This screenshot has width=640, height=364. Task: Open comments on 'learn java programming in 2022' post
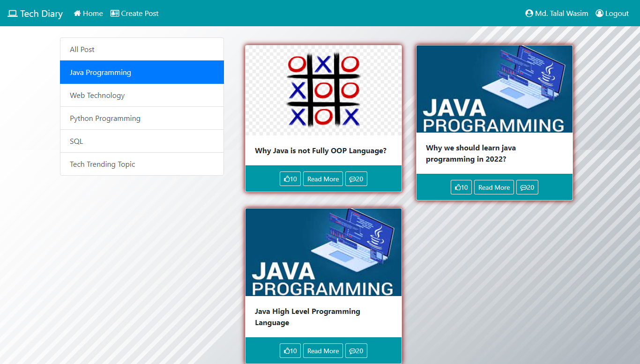pos(527,187)
